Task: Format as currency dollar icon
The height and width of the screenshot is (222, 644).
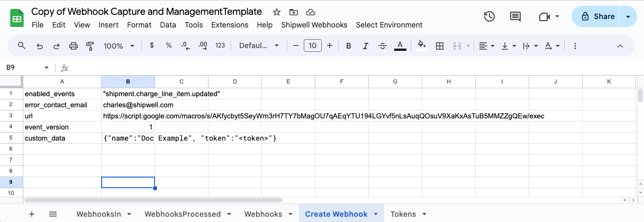Action: point(152,46)
